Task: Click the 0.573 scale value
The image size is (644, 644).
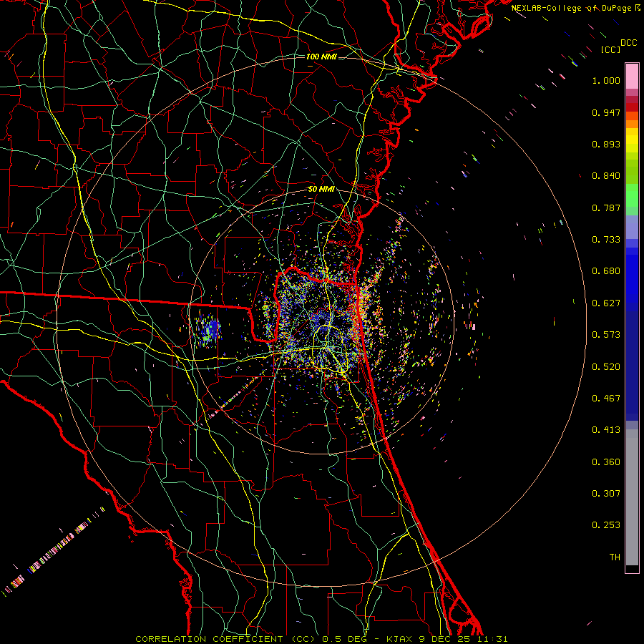Action: coord(606,335)
